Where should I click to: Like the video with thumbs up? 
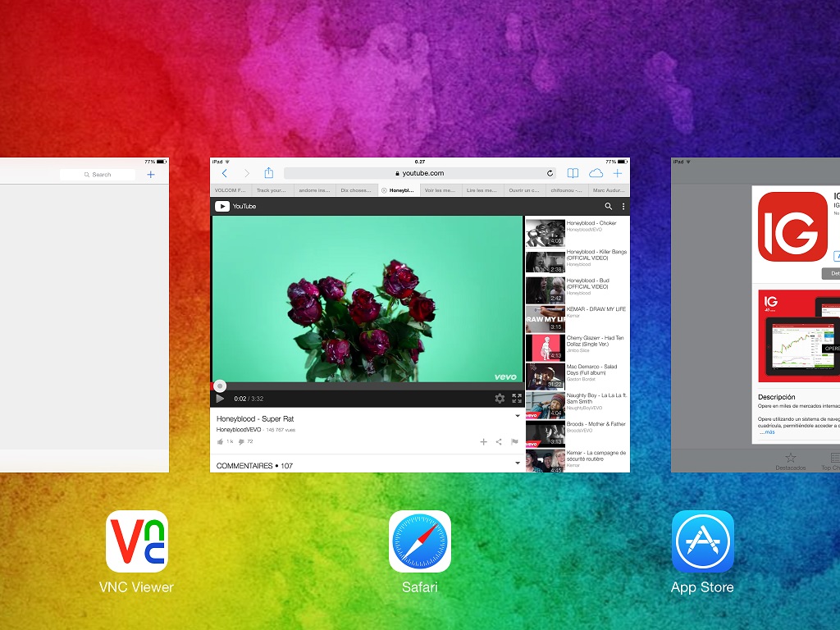[x=220, y=442]
